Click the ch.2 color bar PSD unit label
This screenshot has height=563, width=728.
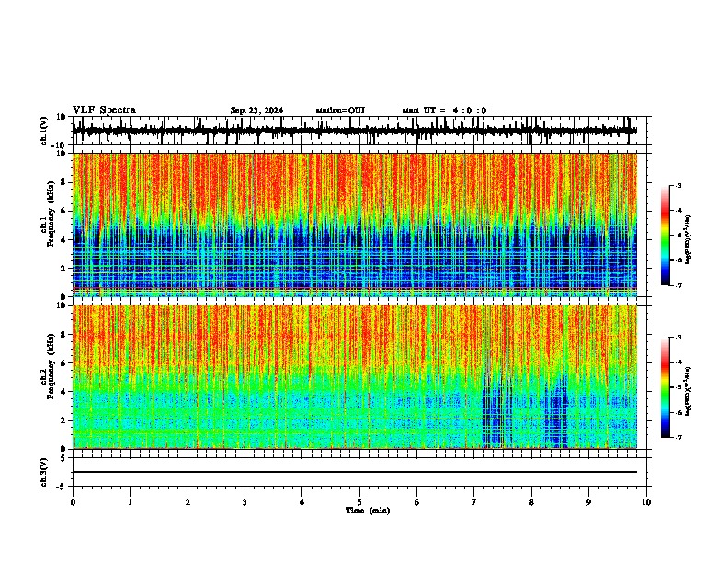coord(688,391)
